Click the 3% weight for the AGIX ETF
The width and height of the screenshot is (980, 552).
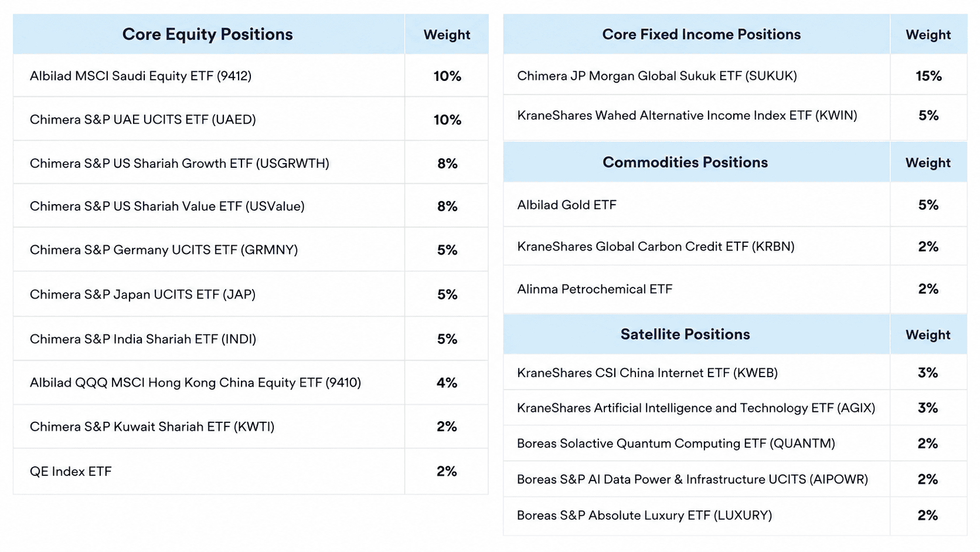click(x=928, y=408)
